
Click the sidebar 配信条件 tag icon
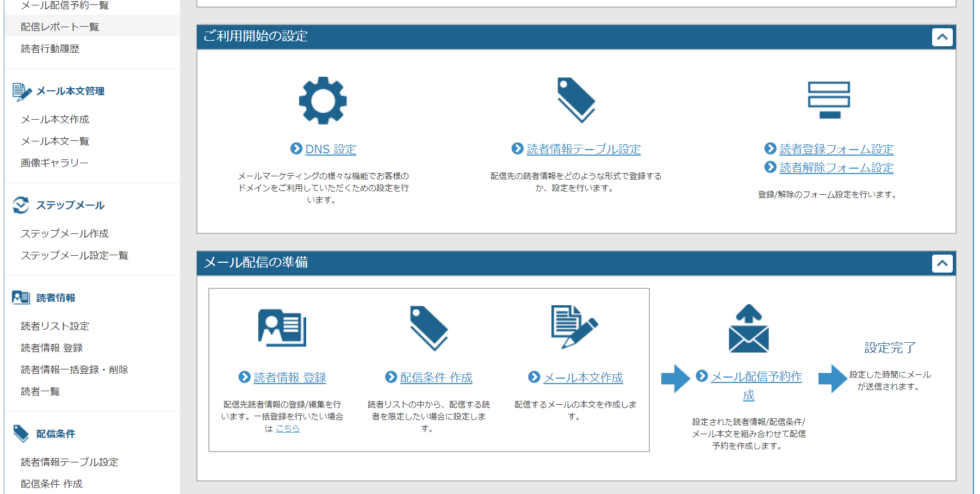[x=21, y=434]
